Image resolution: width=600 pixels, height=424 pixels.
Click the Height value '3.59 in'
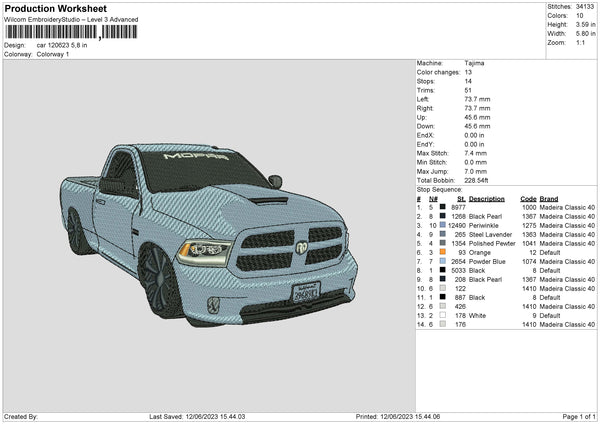click(x=586, y=24)
